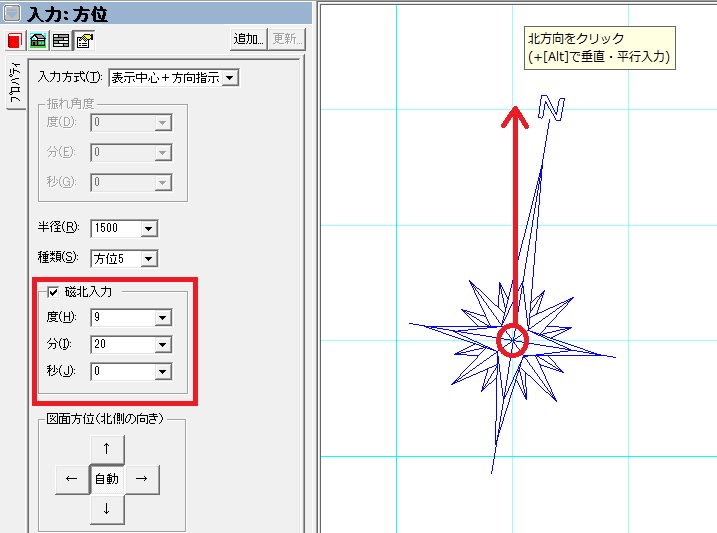Viewport: 717px width, 533px height.
Task: Open the 入力方式 dropdown
Action: 230,77
